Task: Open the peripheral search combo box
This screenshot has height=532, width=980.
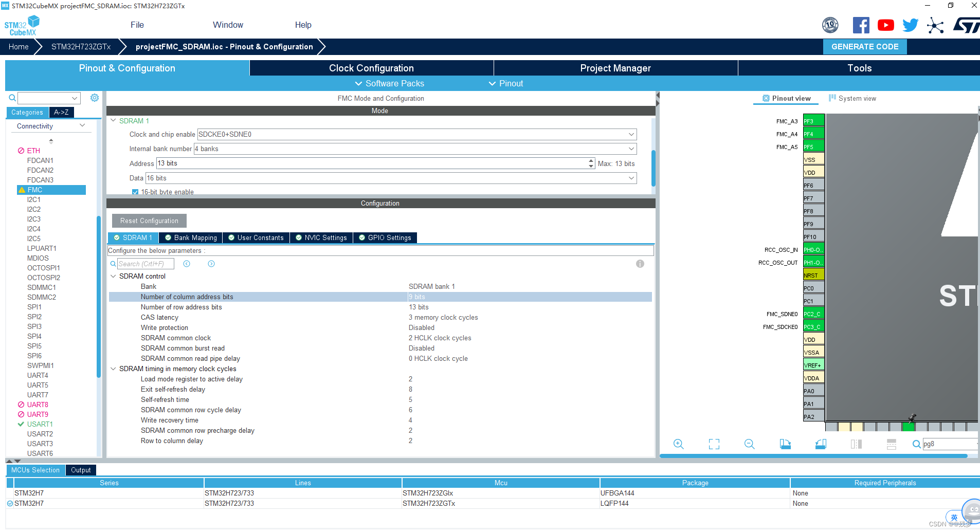Action: (49, 98)
